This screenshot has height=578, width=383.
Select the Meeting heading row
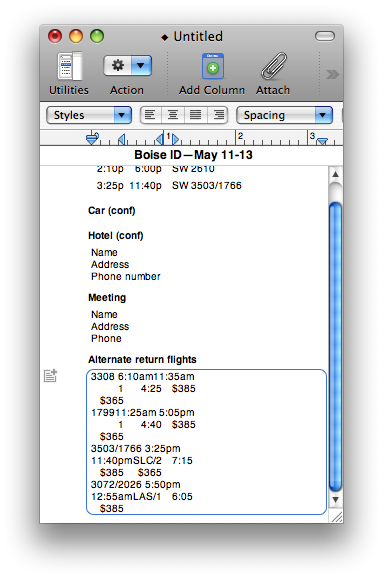coord(107,297)
